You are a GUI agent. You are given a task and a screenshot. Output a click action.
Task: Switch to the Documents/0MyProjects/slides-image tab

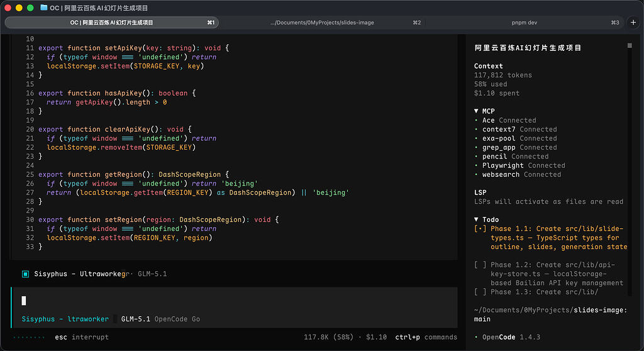[x=322, y=23]
